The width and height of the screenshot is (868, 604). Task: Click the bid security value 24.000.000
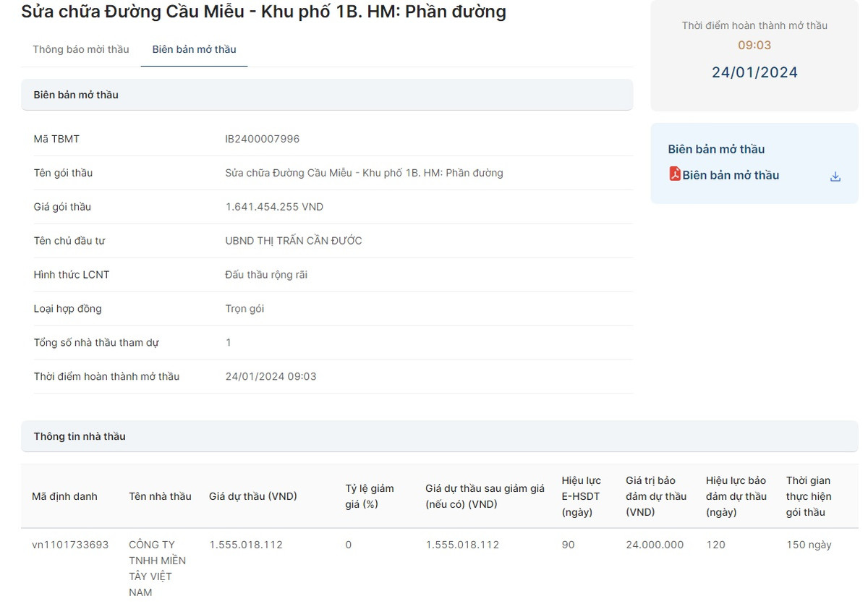click(654, 545)
